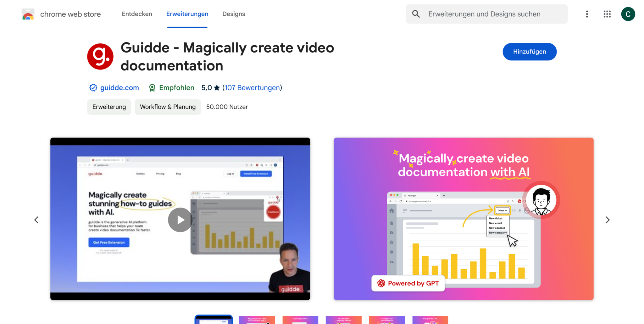Switch to the Designs tab

tap(234, 14)
